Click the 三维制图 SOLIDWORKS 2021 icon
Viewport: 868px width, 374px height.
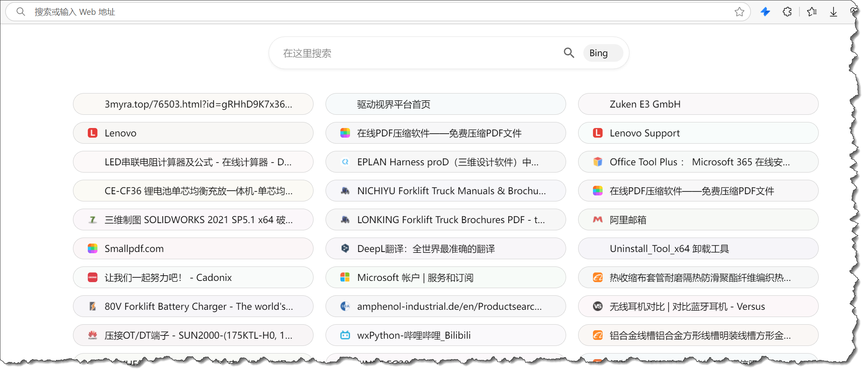93,220
